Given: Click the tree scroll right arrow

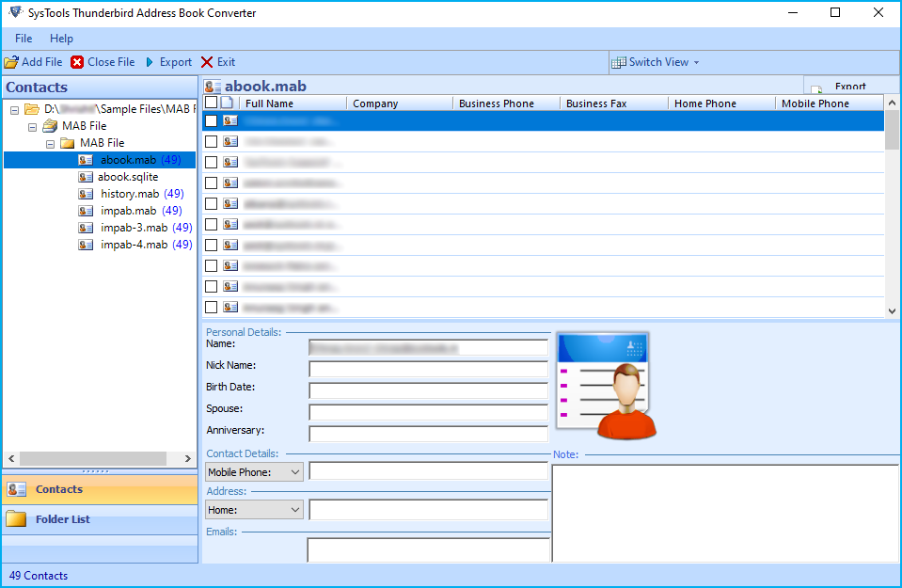Looking at the screenshot, I should (187, 458).
